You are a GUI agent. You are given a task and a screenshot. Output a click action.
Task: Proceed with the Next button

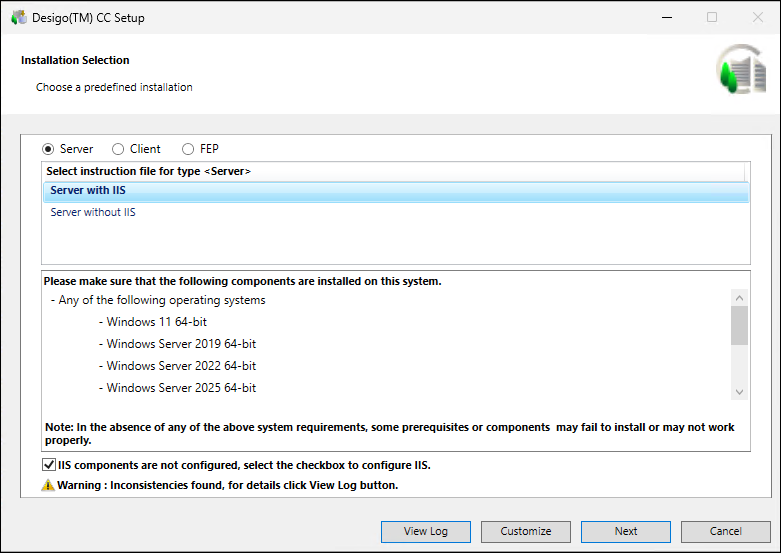[x=625, y=531]
